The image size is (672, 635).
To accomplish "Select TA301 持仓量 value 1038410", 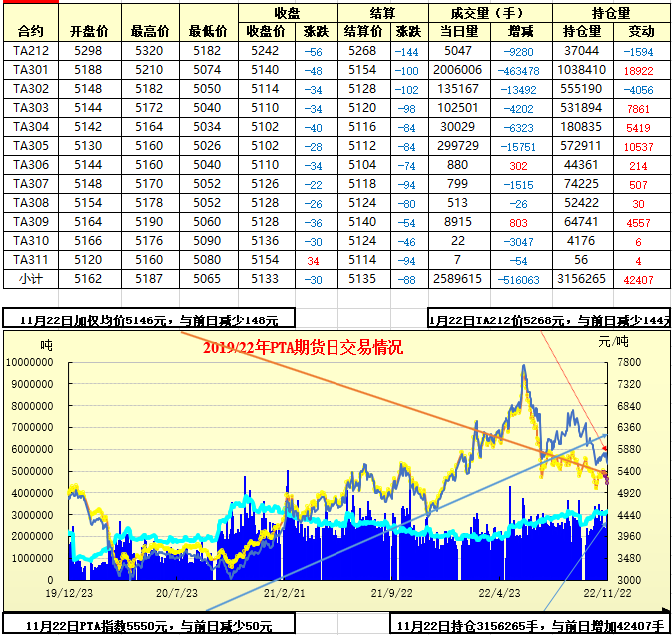I will tap(582, 70).
